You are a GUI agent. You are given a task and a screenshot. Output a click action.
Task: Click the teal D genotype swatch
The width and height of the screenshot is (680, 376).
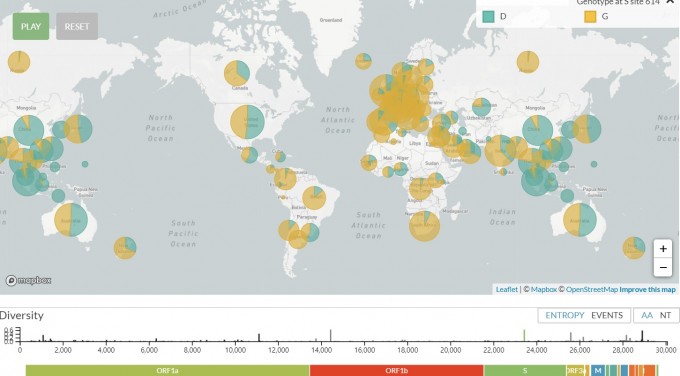488,16
